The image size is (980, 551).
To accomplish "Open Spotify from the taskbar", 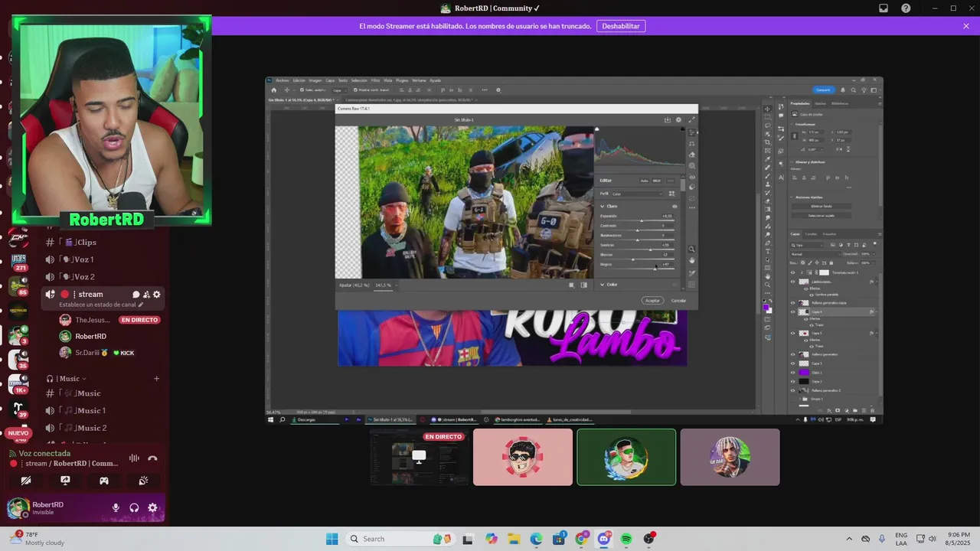I will point(626,539).
